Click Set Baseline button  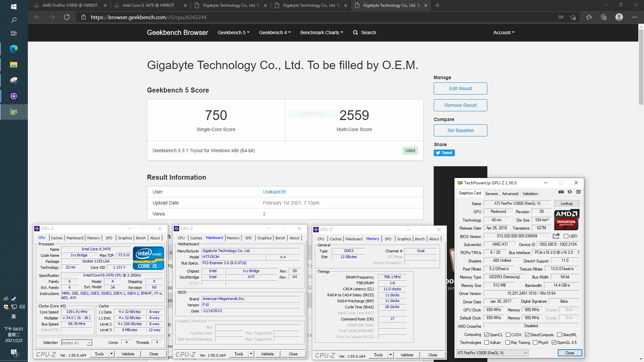[x=460, y=130]
